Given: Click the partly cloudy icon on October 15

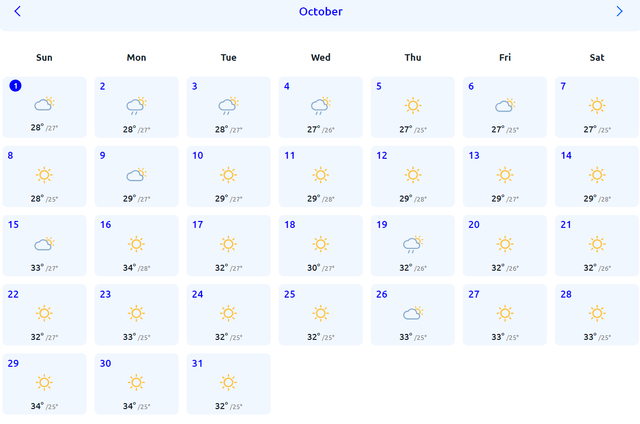Looking at the screenshot, I should [x=44, y=244].
